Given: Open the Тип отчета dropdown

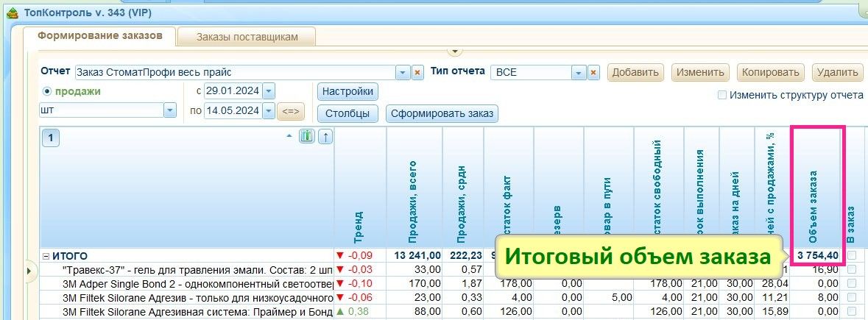Looking at the screenshot, I should (x=579, y=72).
